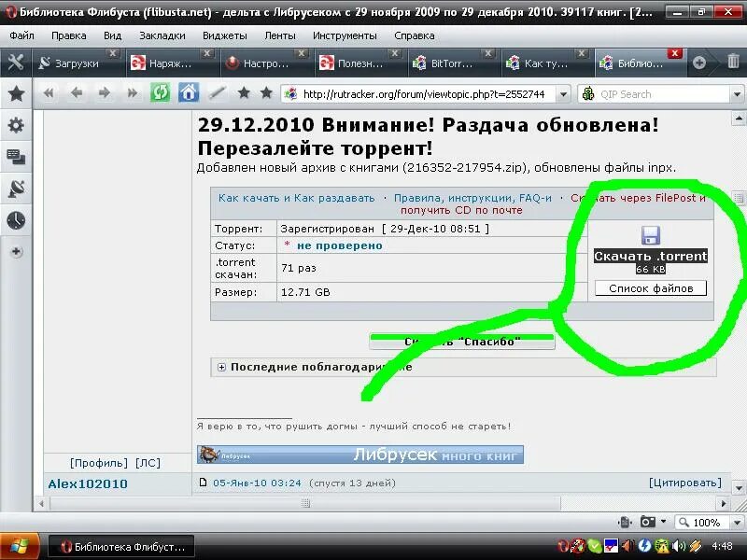Switch to the Полезн… tab
The image size is (747, 560).
coord(359,63)
